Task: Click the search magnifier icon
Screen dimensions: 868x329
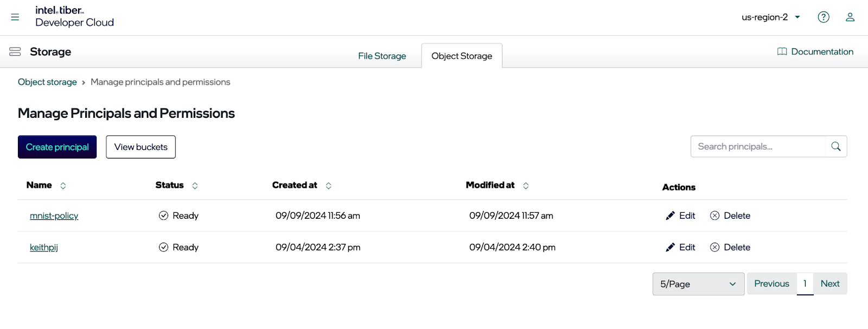Action: pyautogui.click(x=835, y=147)
